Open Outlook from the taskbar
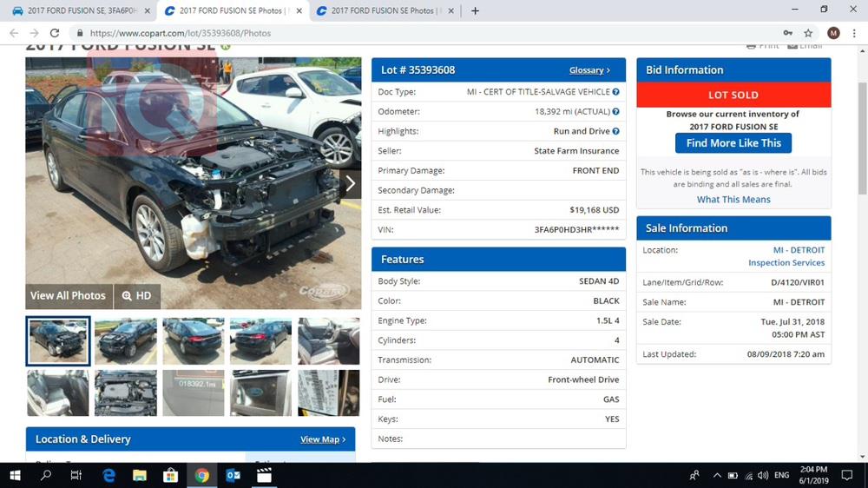Viewport: 868px width, 488px height. click(x=233, y=475)
